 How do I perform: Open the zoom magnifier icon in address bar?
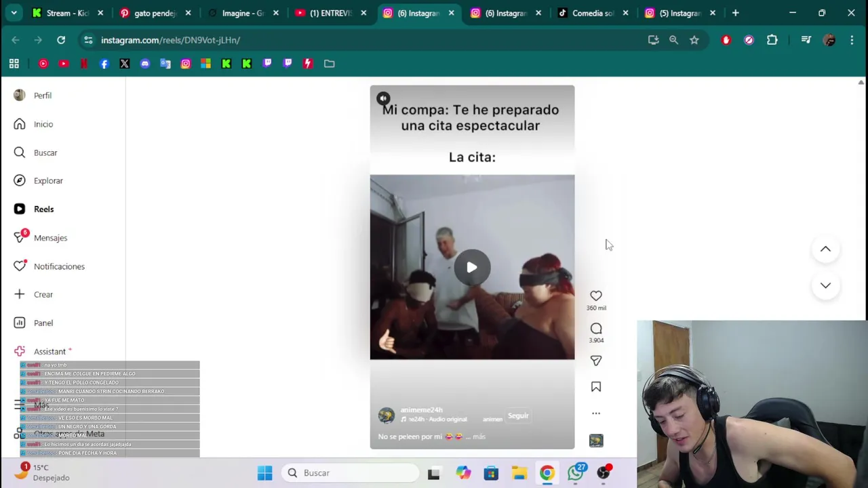pyautogui.click(x=673, y=40)
